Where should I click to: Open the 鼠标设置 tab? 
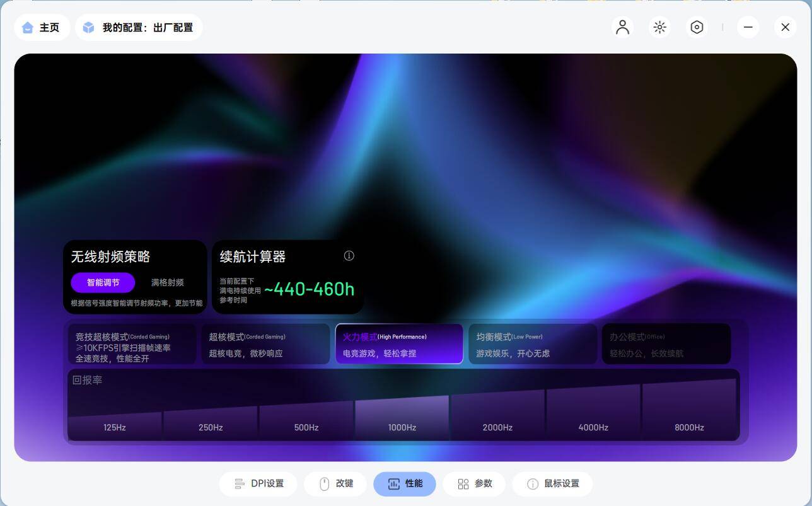point(553,484)
